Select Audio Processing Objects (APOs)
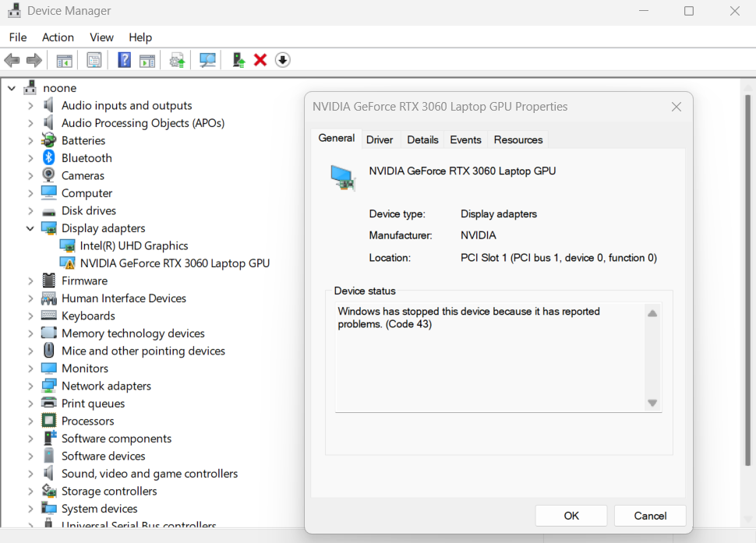Screen dimensions: 756x543 point(143,123)
